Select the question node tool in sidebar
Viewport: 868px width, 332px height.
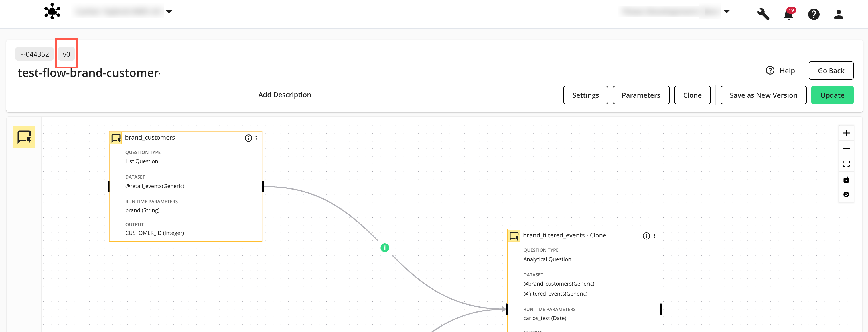coord(24,137)
